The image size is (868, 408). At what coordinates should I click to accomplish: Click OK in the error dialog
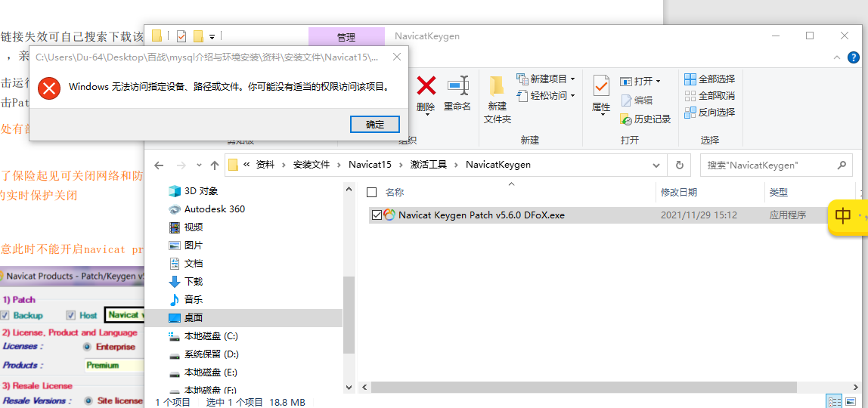[375, 125]
